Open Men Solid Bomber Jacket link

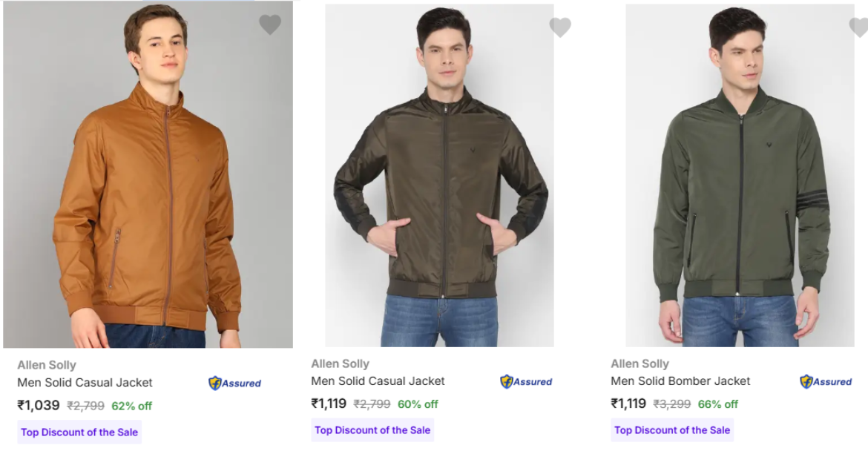(680, 381)
